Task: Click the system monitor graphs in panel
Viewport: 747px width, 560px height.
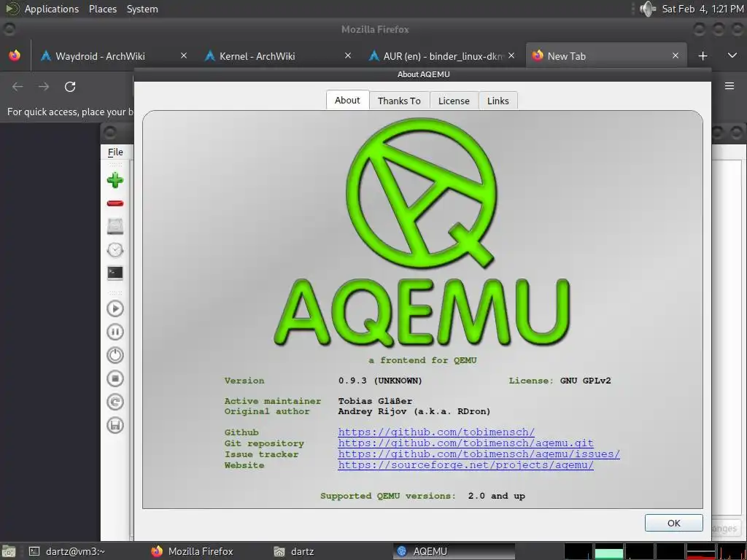Action: [655, 551]
